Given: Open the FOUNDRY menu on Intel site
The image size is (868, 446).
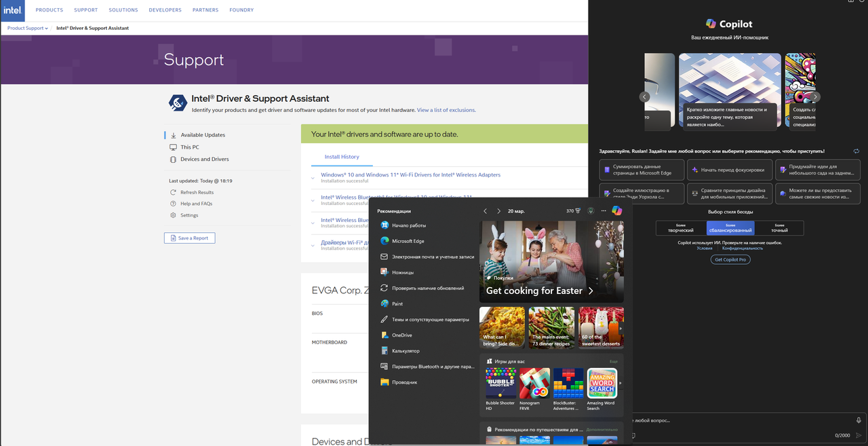Looking at the screenshot, I should [x=241, y=10].
